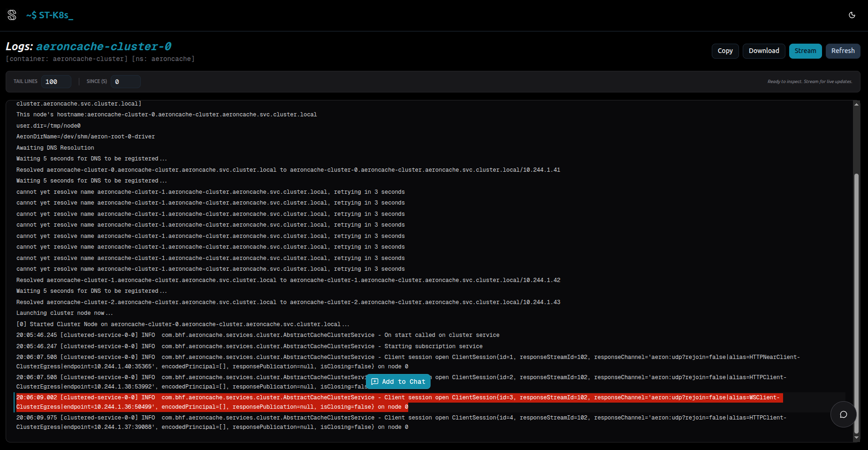
Task: Click the ClientSession id=1 HTTPNearClient log line
Action: pyautogui.click(x=408, y=362)
